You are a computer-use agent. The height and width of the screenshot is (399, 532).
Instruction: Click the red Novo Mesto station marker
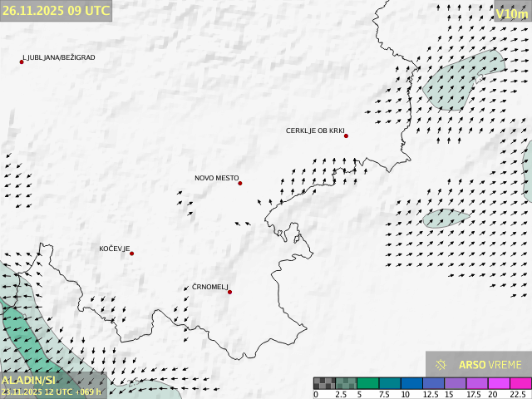[x=240, y=183]
